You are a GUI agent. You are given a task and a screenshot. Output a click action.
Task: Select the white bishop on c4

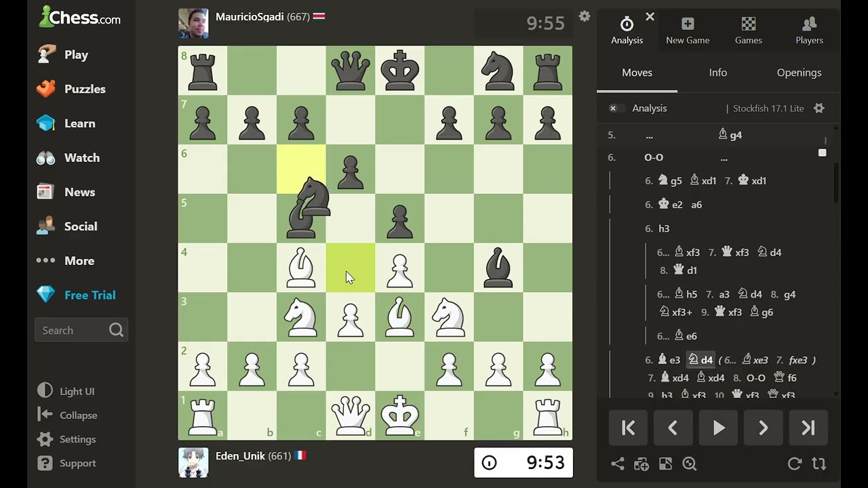click(x=301, y=267)
